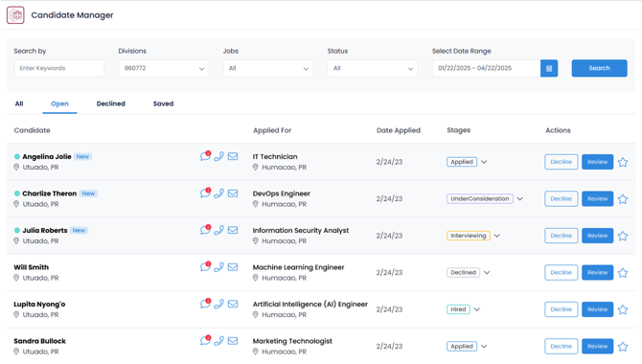
Task: Click 'Machine Learning Engineer' job title
Action: 298,267
